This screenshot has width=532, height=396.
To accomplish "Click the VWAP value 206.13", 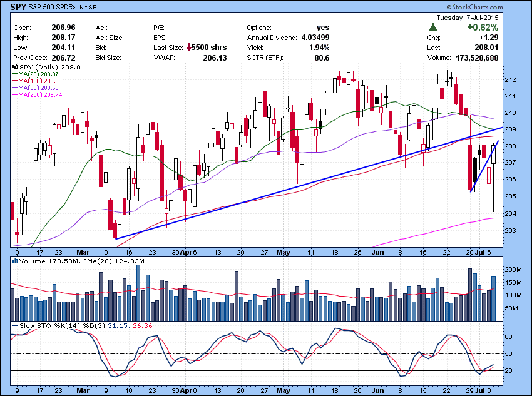I will click(215, 58).
